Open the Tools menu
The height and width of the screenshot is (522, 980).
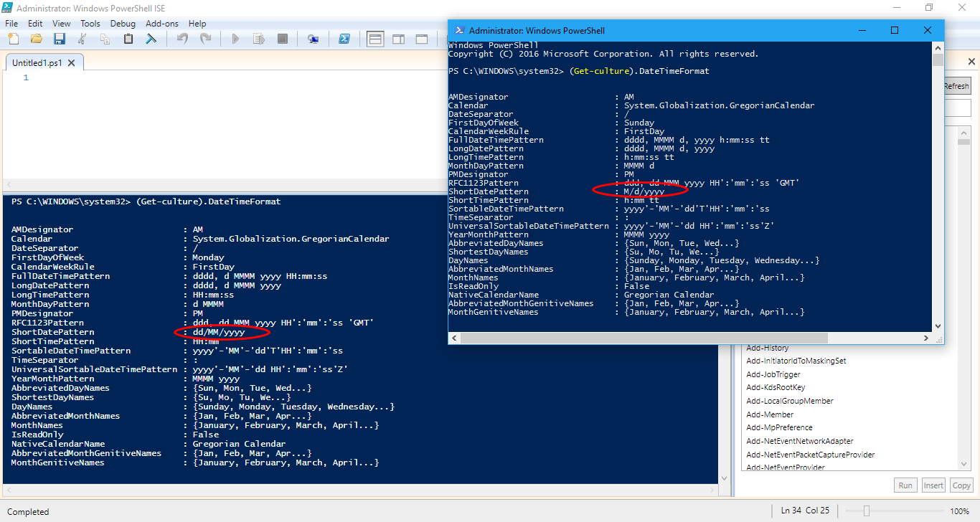click(x=90, y=24)
